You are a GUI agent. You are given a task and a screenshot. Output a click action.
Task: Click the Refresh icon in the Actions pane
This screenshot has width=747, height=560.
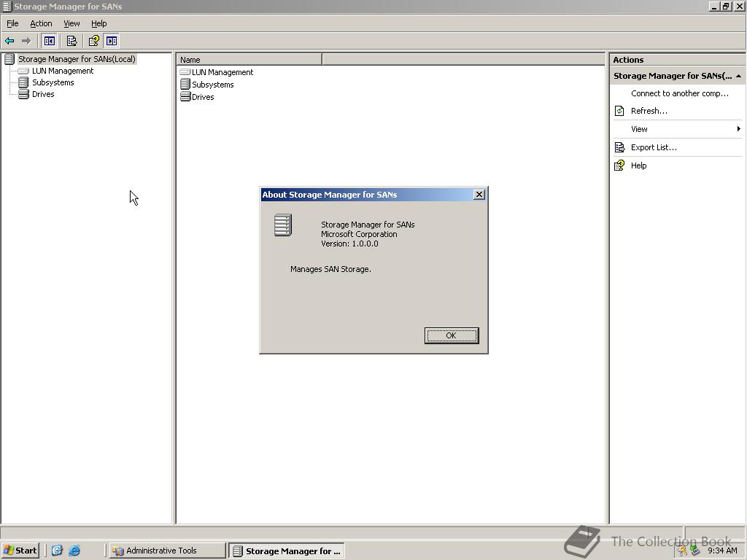619,111
